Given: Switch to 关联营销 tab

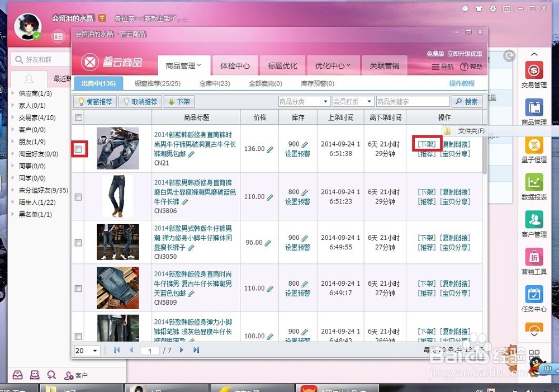Looking at the screenshot, I should point(385,65).
